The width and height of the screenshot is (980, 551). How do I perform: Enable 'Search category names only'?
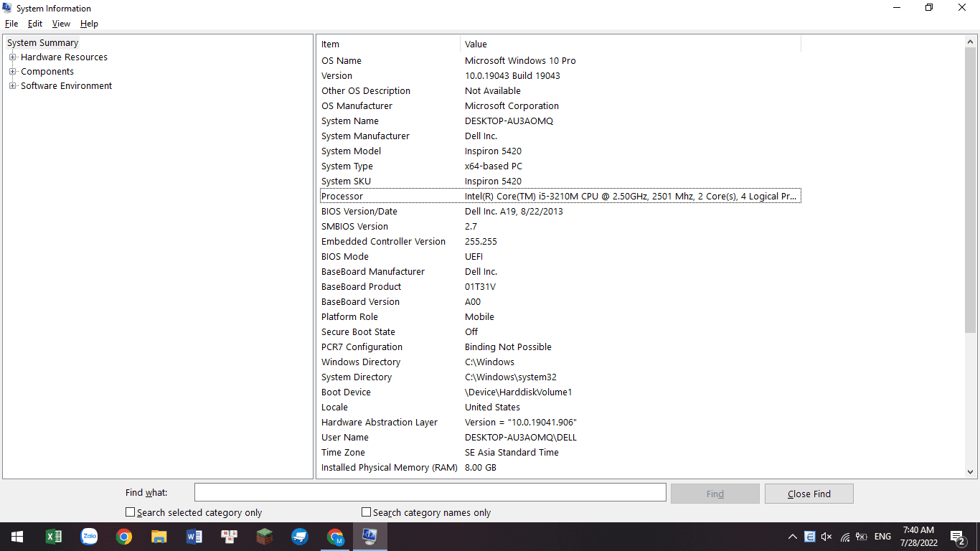pyautogui.click(x=366, y=512)
